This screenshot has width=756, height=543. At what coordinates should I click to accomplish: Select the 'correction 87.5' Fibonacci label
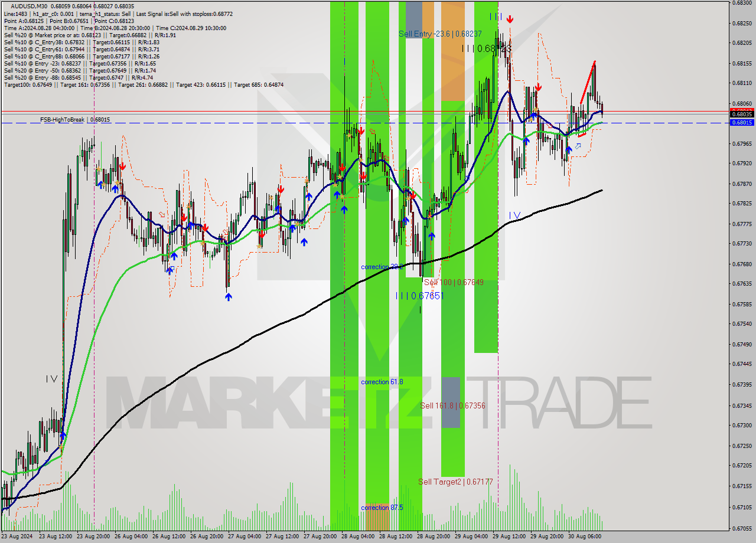pyautogui.click(x=382, y=508)
